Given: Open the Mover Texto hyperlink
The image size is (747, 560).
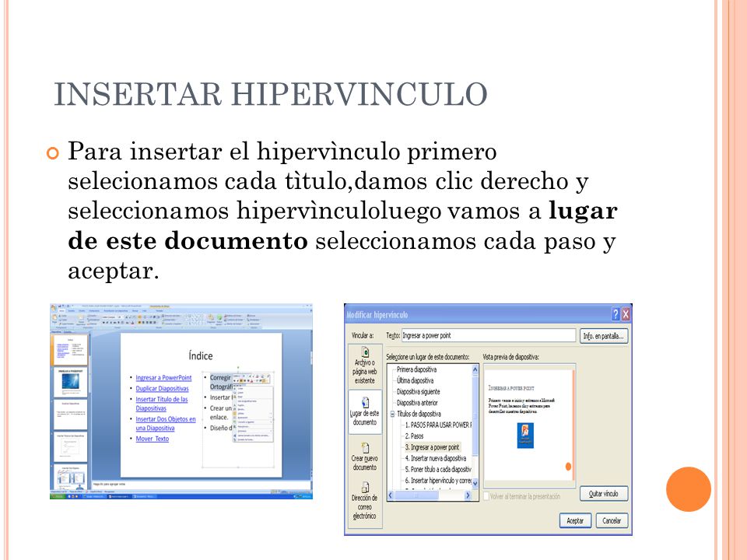Looking at the screenshot, I should click(152, 439).
